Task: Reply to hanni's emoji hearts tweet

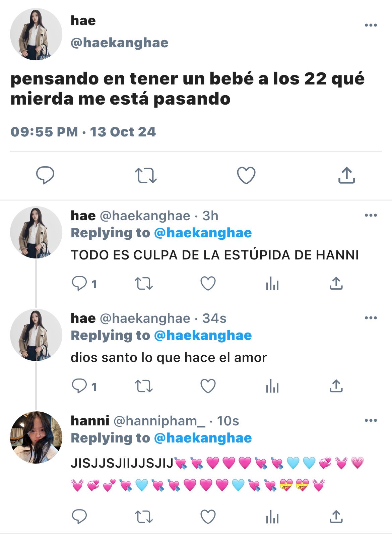Action: (79, 517)
